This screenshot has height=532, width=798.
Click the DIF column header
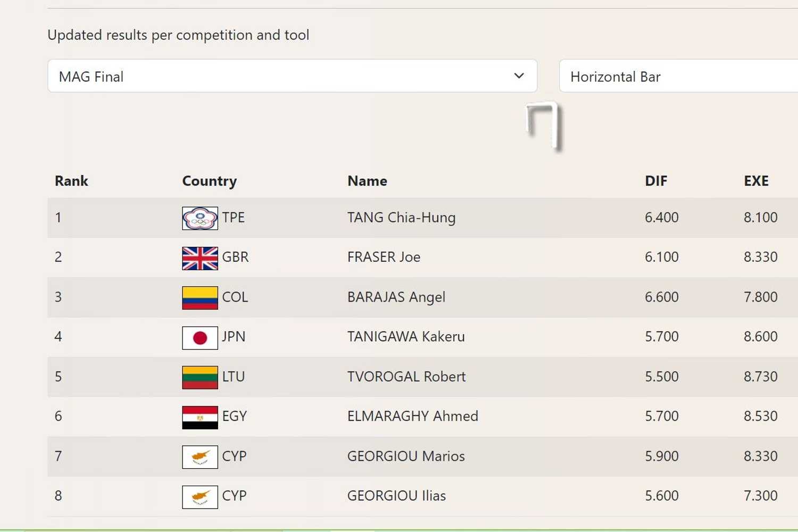(x=655, y=181)
